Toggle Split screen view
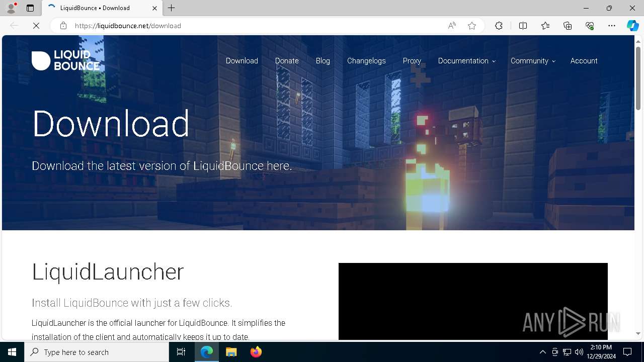The height and width of the screenshot is (362, 644). click(x=523, y=26)
